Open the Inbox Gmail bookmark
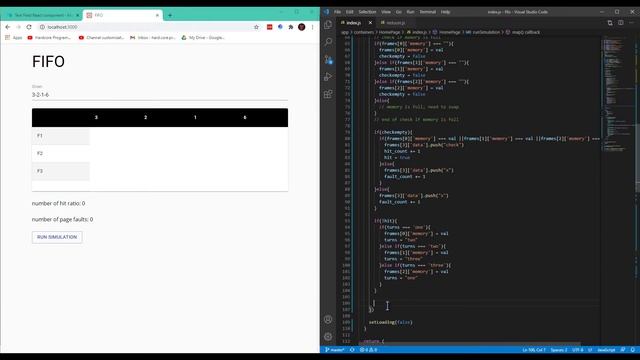The image size is (640, 360). (153, 38)
